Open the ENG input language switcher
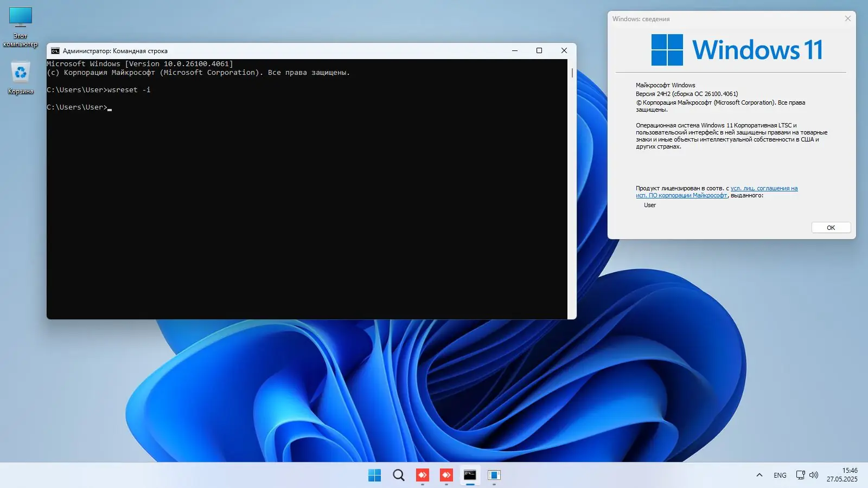Screen dimensions: 868x488 780,476
